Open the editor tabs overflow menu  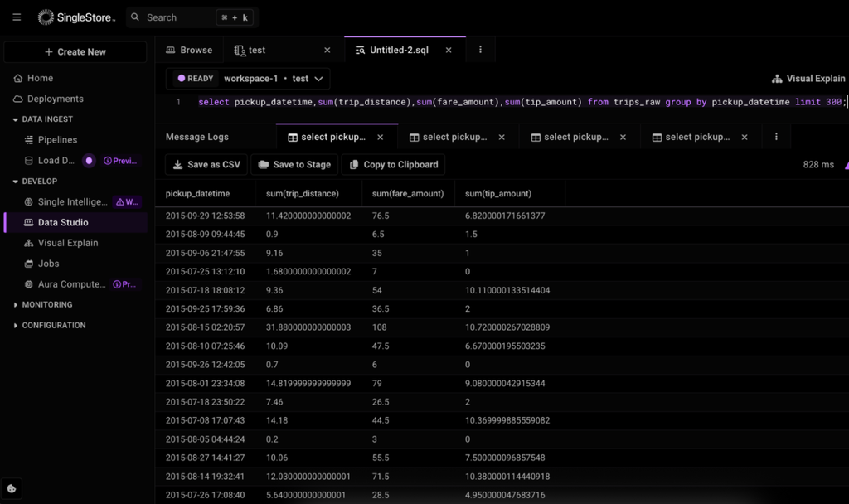click(x=480, y=50)
